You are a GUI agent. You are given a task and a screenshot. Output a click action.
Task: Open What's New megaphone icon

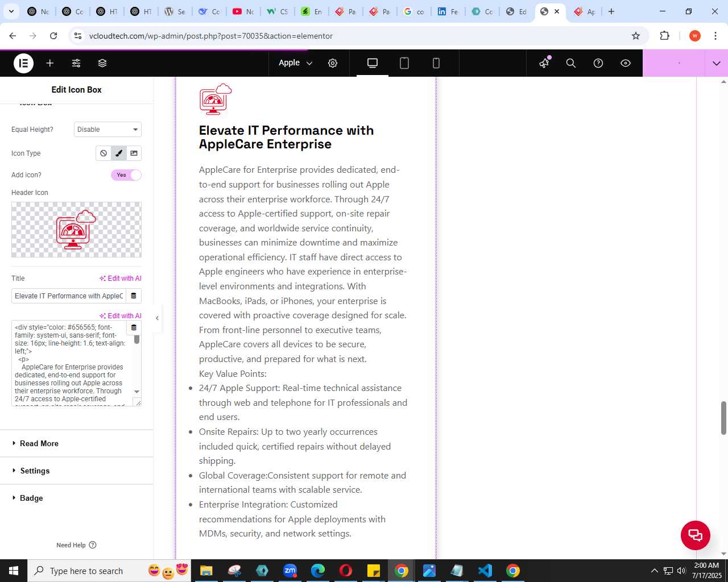[544, 63]
